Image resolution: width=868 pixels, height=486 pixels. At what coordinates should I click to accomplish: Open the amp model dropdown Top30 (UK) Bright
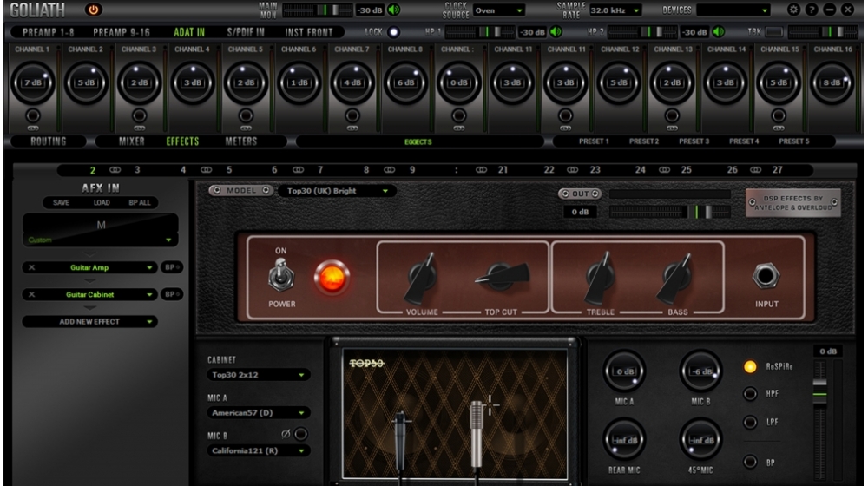337,191
